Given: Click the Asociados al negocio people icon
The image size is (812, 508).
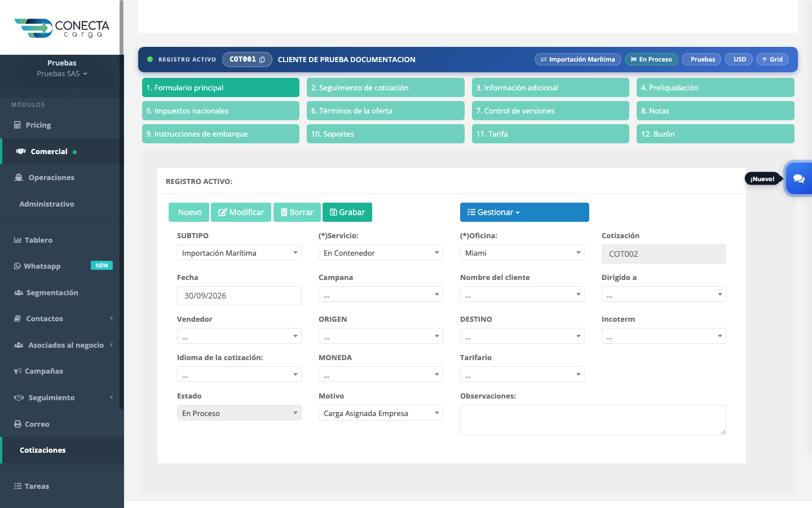Looking at the screenshot, I should pyautogui.click(x=19, y=345).
